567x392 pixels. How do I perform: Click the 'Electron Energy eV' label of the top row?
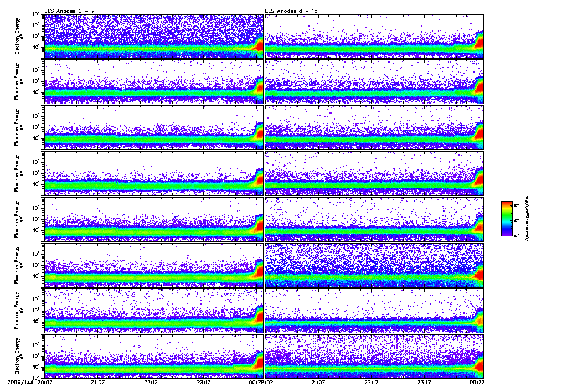click(19, 37)
